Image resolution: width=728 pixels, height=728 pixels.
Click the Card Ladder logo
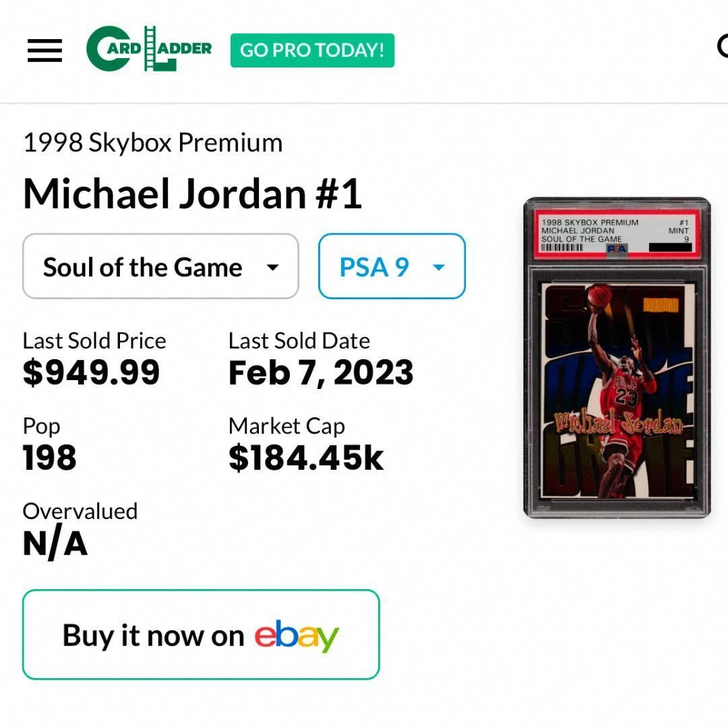click(x=149, y=49)
